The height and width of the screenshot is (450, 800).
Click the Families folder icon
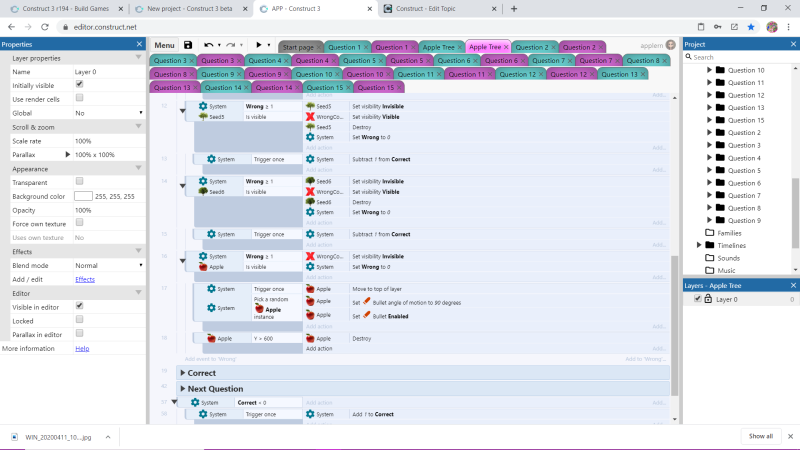[710, 233]
